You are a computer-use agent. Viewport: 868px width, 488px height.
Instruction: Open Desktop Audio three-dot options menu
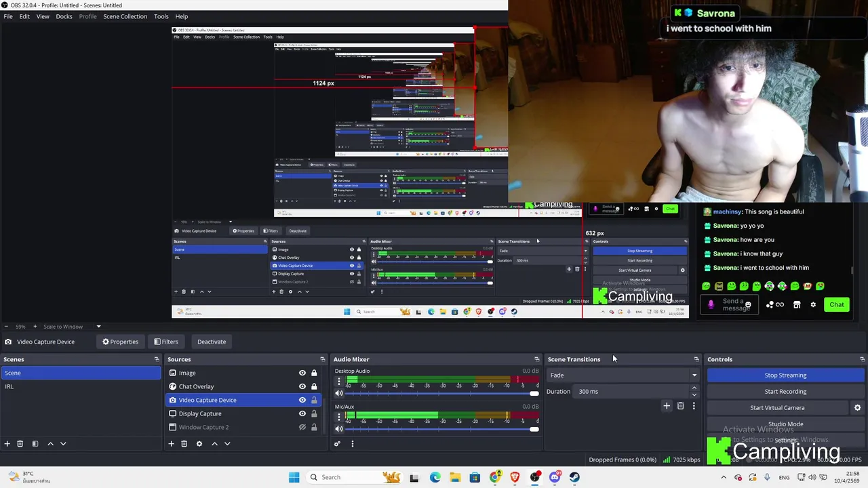pos(339,380)
